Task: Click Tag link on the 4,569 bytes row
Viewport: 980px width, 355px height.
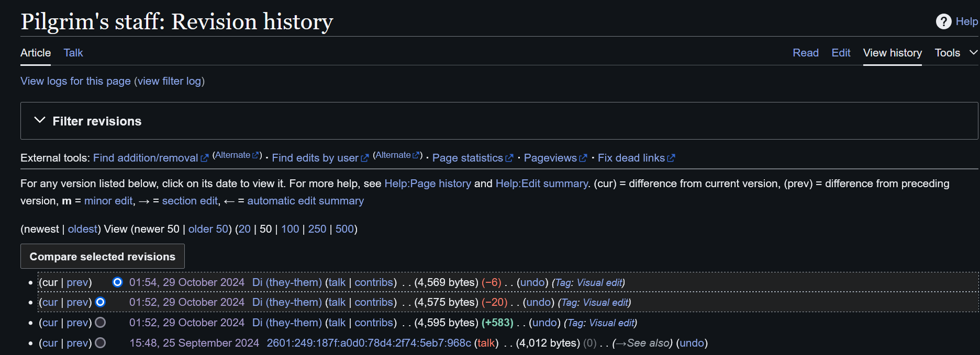Action: (x=563, y=282)
